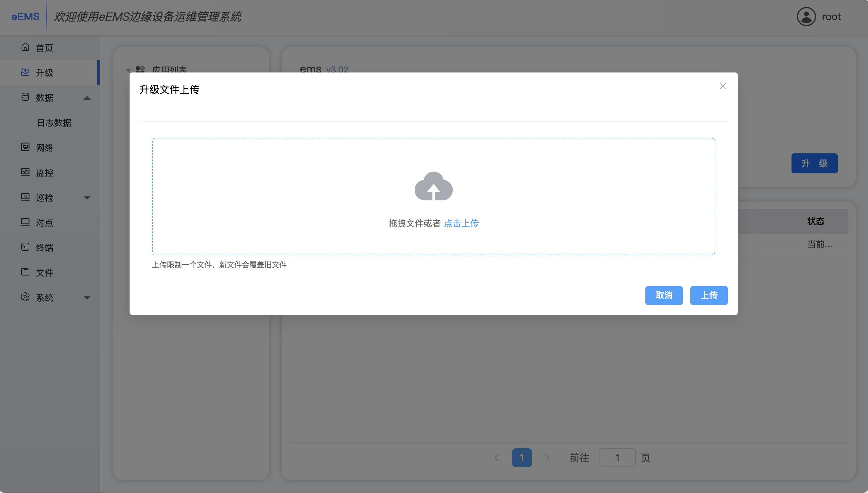The image size is (868, 493).
Task: Click the eEMS logo text
Action: tap(25, 17)
